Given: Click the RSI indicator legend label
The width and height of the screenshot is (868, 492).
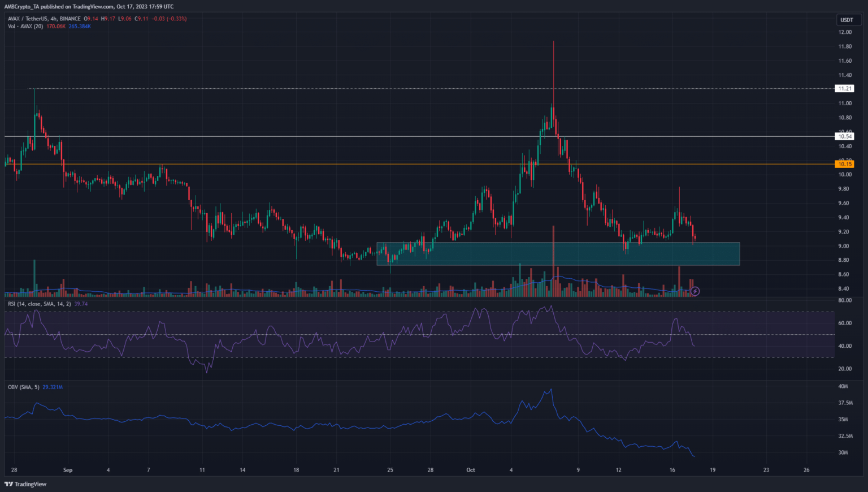Looking at the screenshot, I should (x=38, y=304).
